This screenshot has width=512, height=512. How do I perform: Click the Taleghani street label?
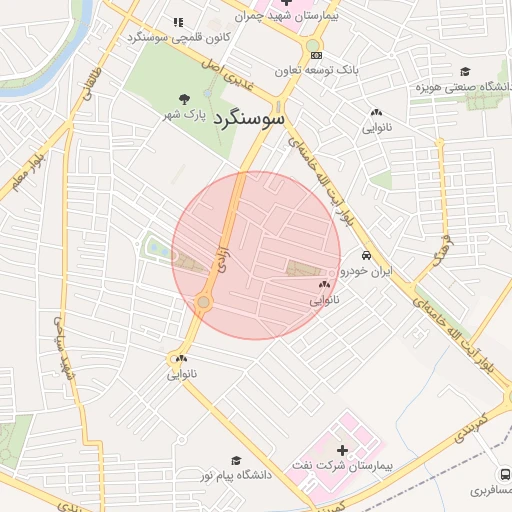pyautogui.click(x=92, y=84)
